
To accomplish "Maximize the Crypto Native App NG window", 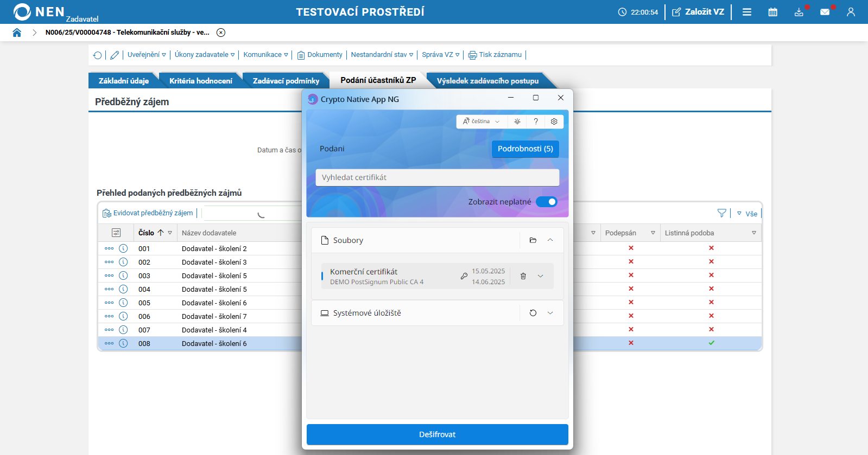I will tap(536, 98).
